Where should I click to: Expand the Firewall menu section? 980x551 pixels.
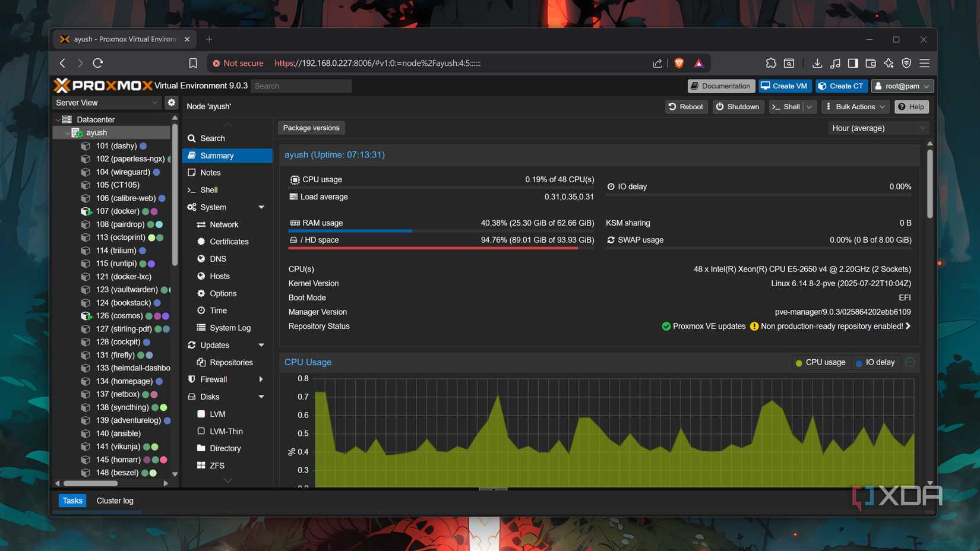pyautogui.click(x=261, y=379)
